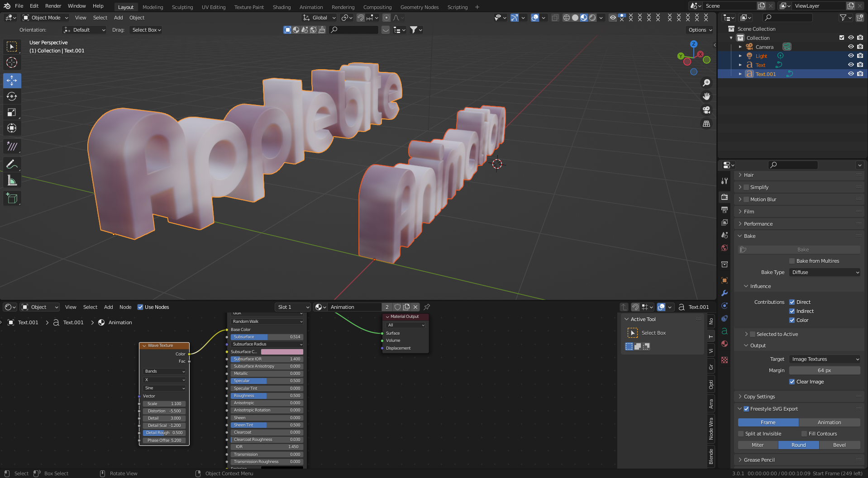Click the Frame SVG export button

point(768,422)
